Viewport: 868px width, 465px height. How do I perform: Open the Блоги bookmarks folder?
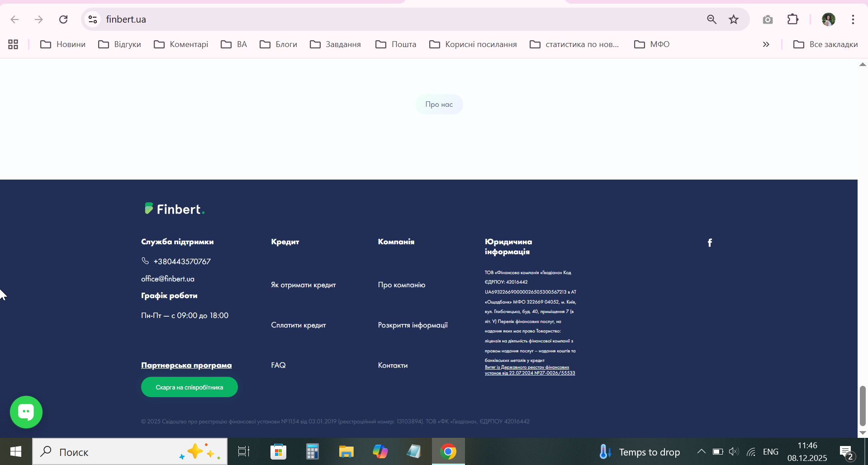point(278,44)
